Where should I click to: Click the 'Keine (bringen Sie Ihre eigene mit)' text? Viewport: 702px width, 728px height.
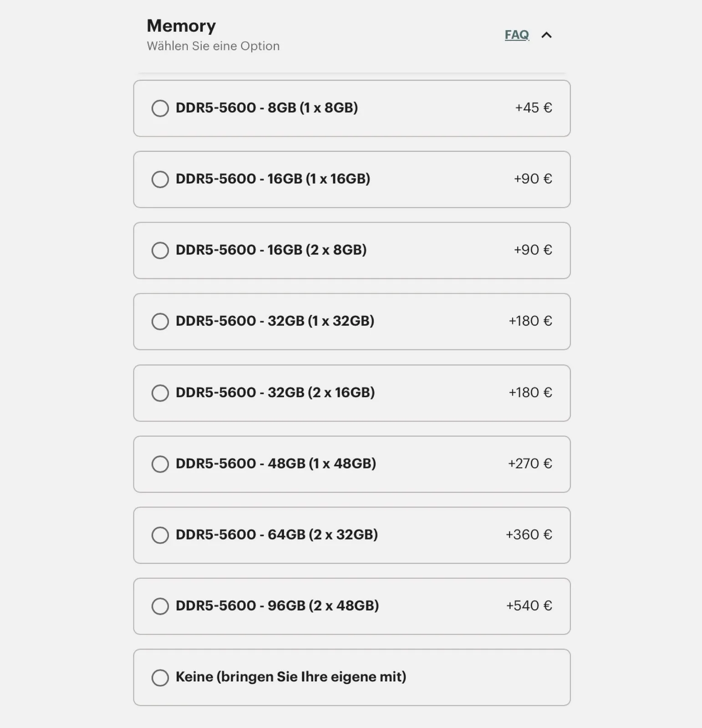point(291,677)
